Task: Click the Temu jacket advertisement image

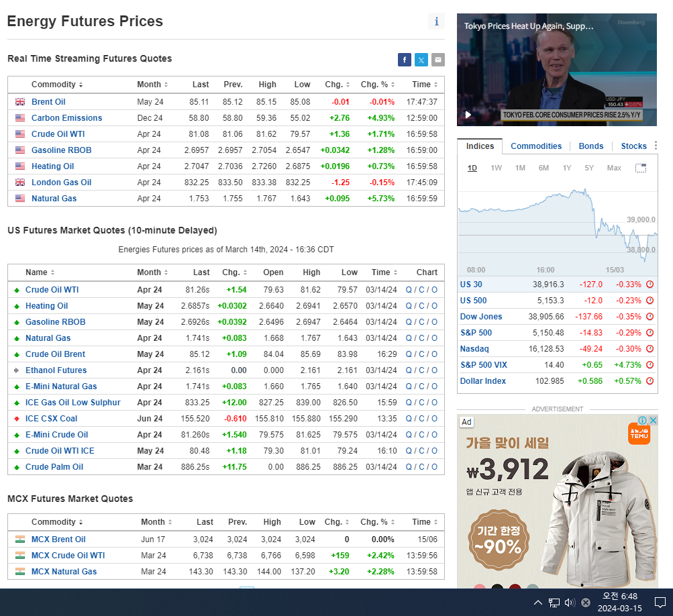Action: pos(558,501)
